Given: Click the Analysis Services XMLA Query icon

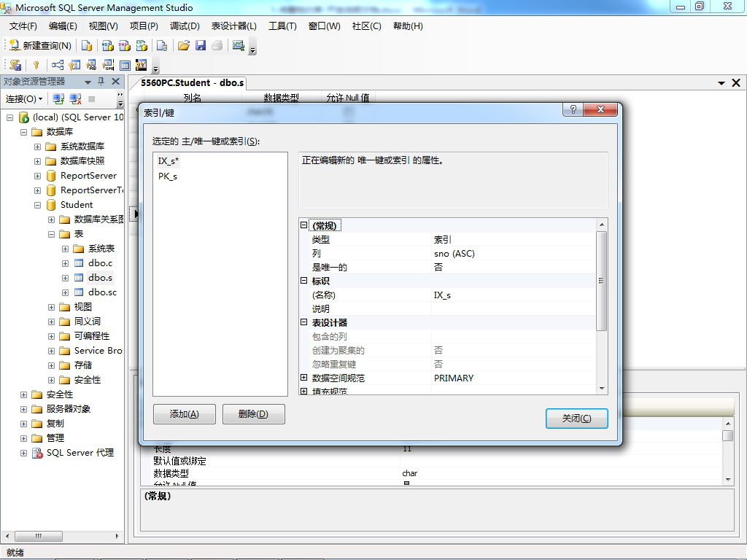Looking at the screenshot, I should click(x=142, y=45).
